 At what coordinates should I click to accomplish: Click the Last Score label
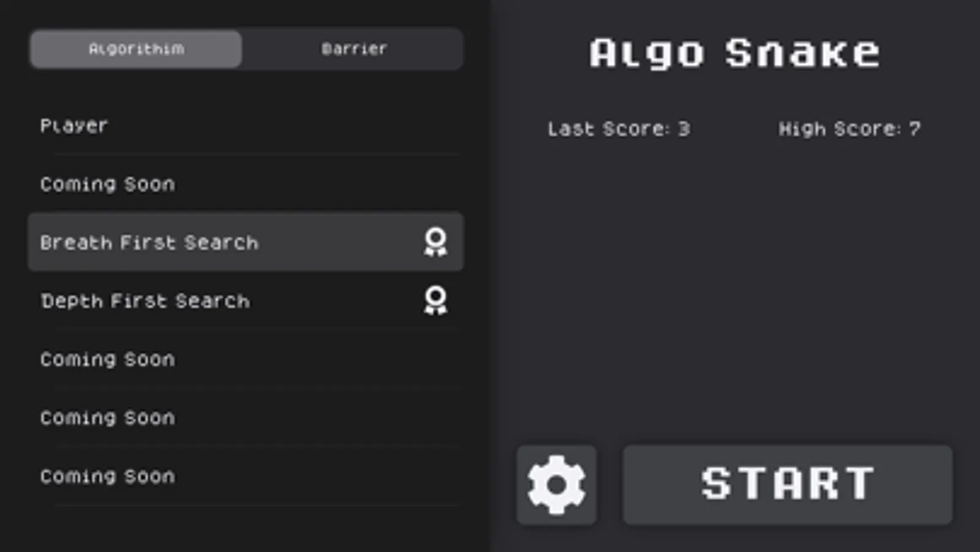(x=619, y=129)
